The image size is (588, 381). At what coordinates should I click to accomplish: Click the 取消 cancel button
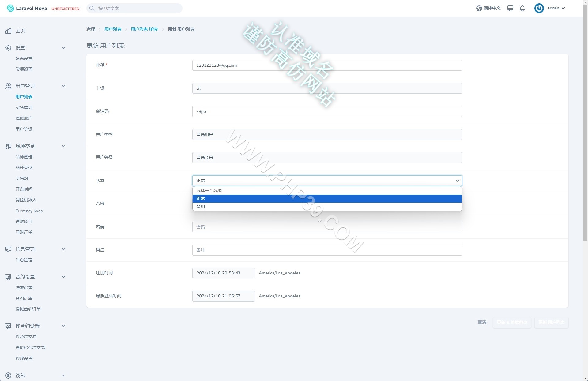482,322
